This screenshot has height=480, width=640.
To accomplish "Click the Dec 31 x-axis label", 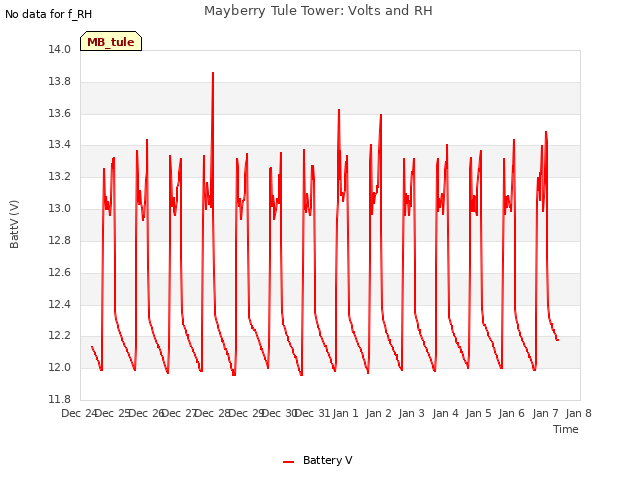I will [x=312, y=413].
